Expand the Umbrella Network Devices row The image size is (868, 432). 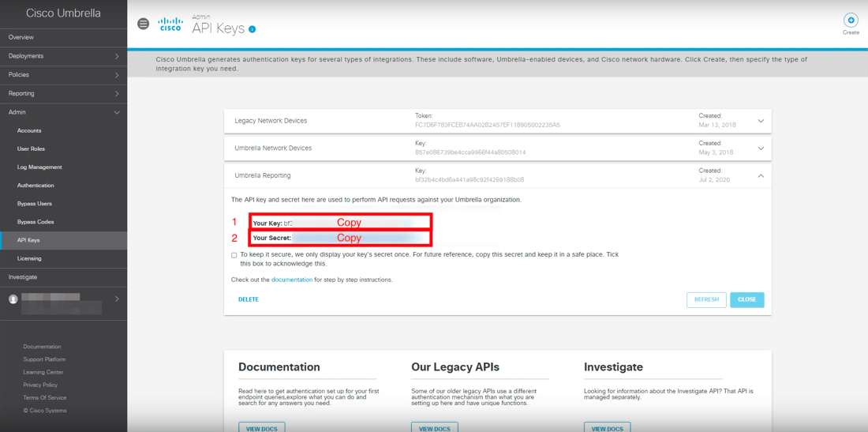click(x=761, y=148)
